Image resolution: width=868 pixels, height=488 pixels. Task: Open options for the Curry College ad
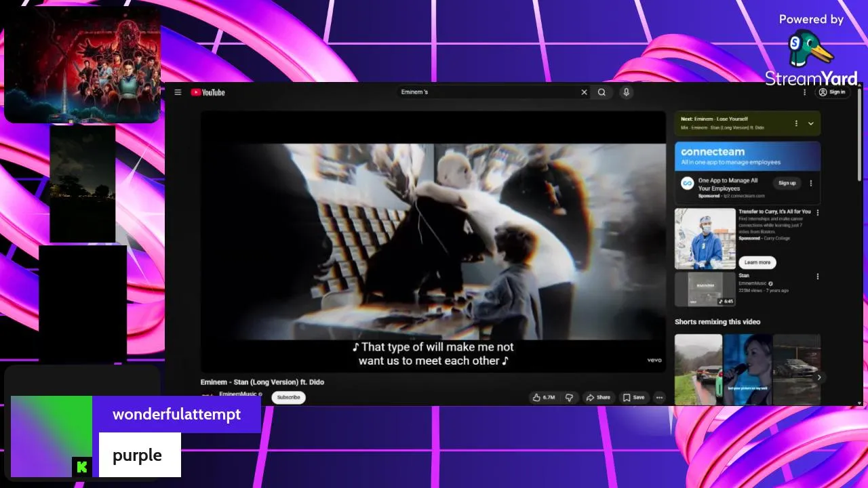click(x=817, y=213)
